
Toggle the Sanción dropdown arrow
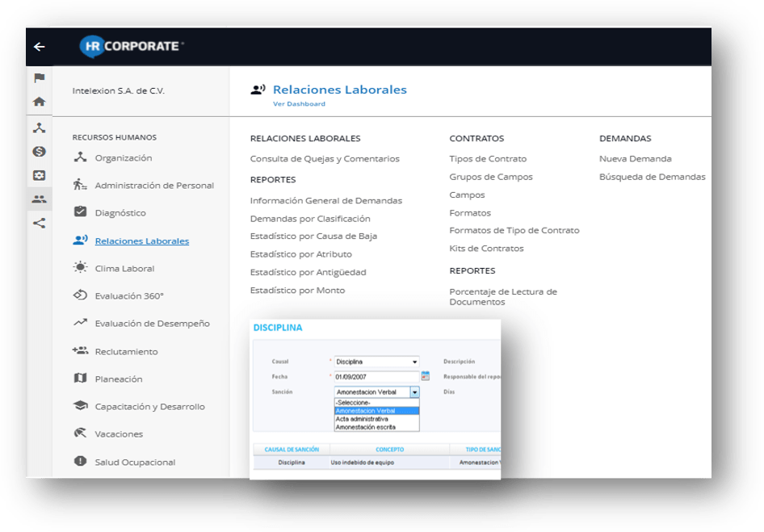(414, 392)
